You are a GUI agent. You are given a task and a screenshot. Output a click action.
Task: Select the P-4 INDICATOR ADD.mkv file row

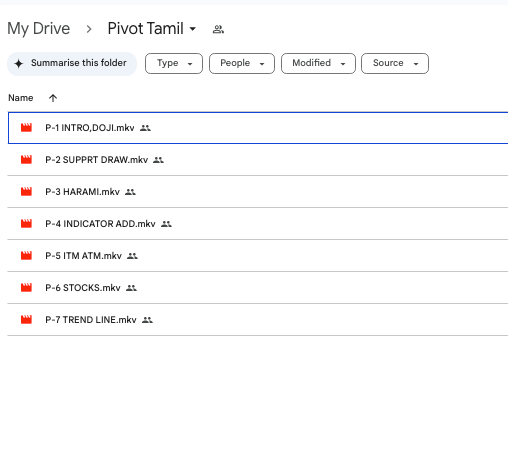click(258, 224)
